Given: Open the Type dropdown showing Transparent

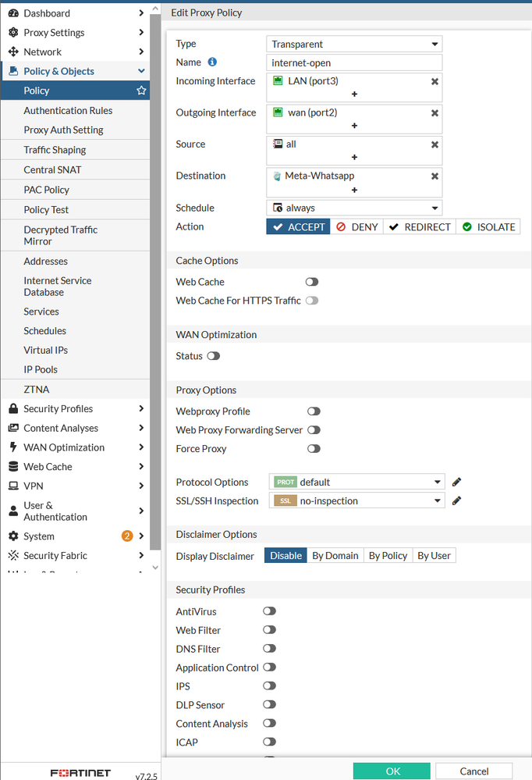Looking at the screenshot, I should pos(354,45).
